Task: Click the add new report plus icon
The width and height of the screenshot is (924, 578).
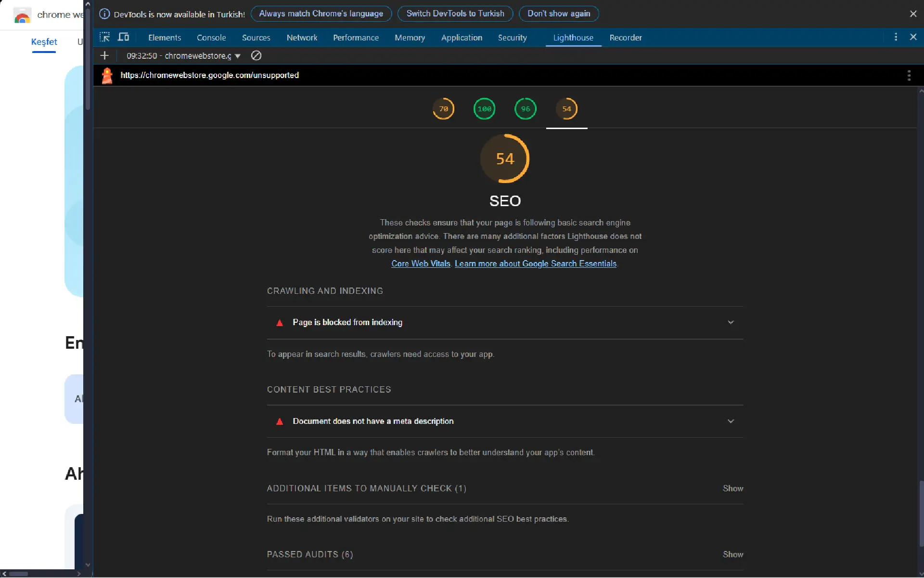Action: point(104,56)
